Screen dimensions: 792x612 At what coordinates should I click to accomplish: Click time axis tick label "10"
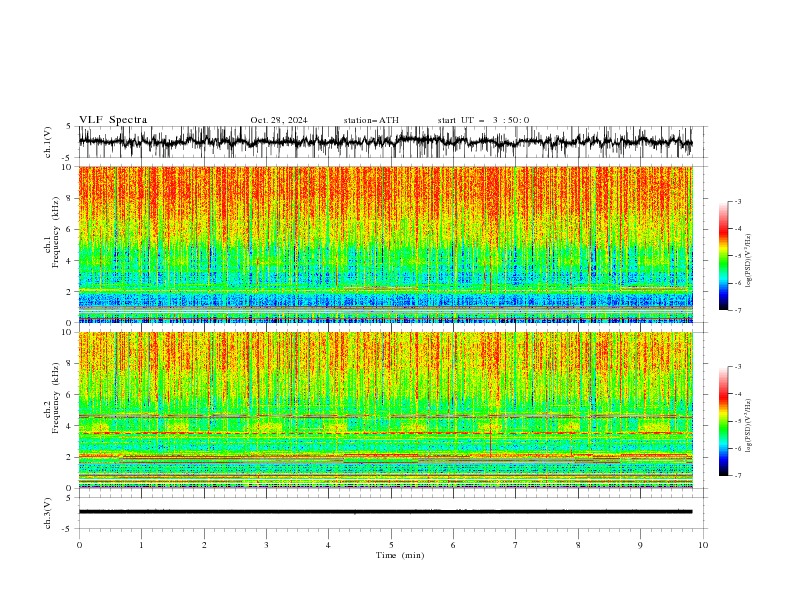pos(703,545)
